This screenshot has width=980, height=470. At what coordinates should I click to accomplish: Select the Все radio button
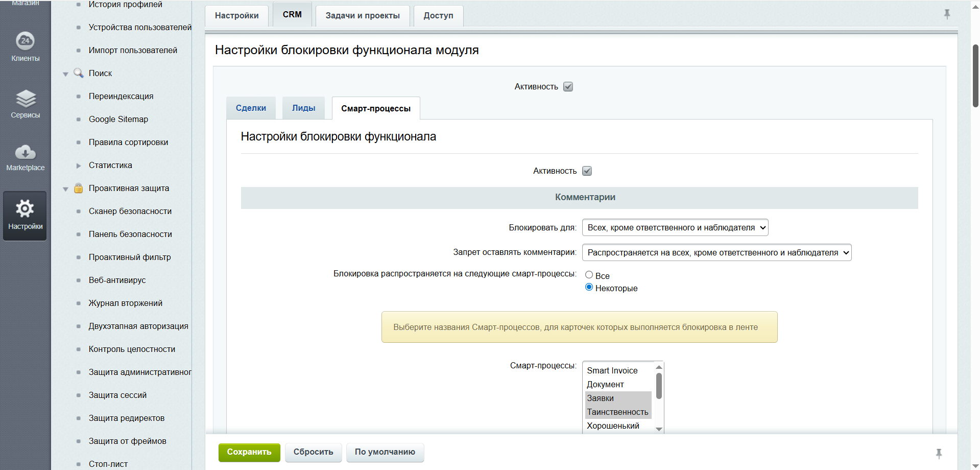coord(589,275)
